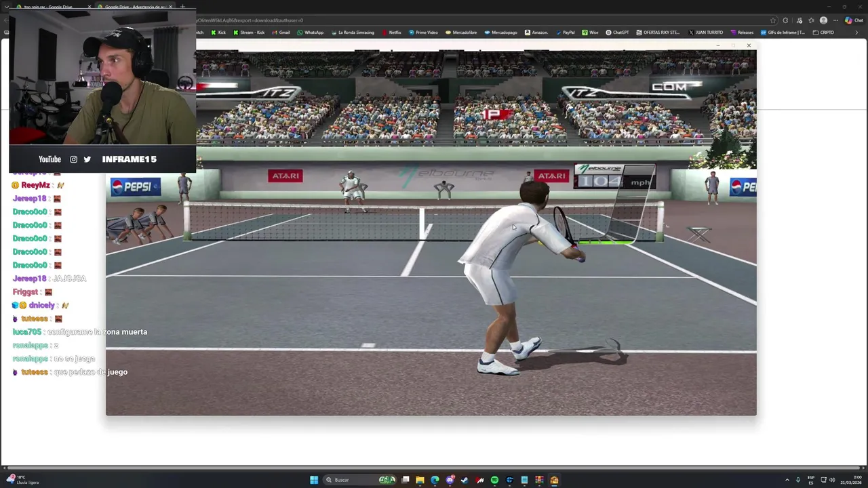
Task: Bookmark this page with star icon
Action: click(x=773, y=20)
